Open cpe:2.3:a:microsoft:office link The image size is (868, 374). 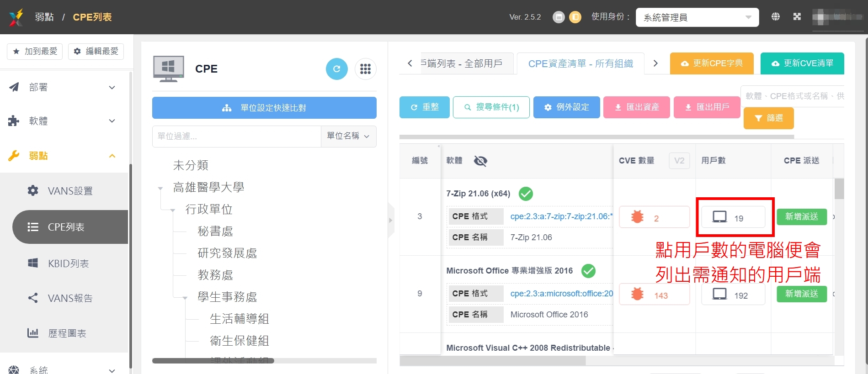pyautogui.click(x=561, y=294)
